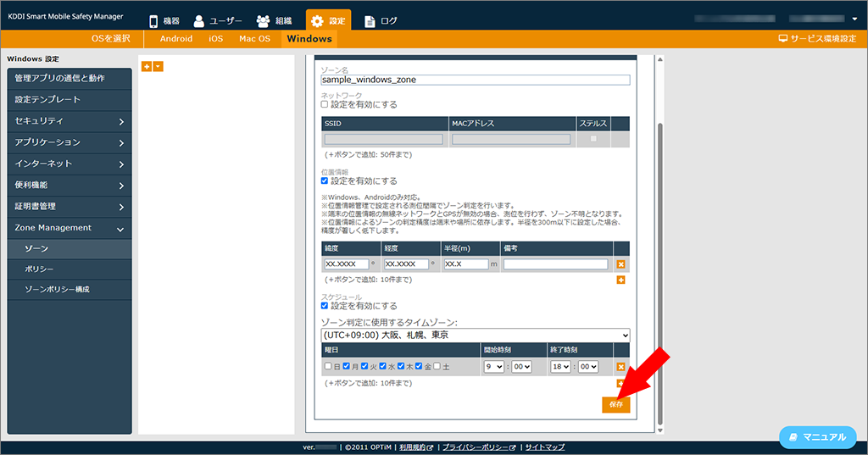This screenshot has height=455, width=868.
Task: Open the 機器 (devices) tab
Action: 164,21
